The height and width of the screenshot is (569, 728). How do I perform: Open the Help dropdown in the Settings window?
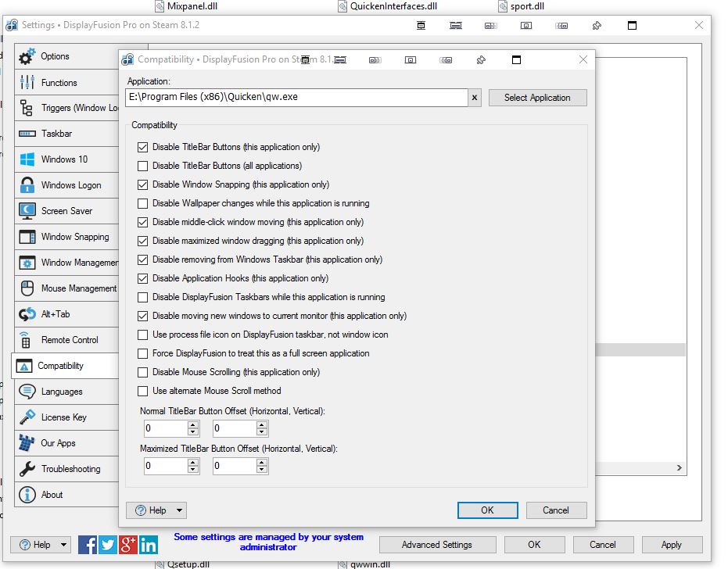click(63, 545)
